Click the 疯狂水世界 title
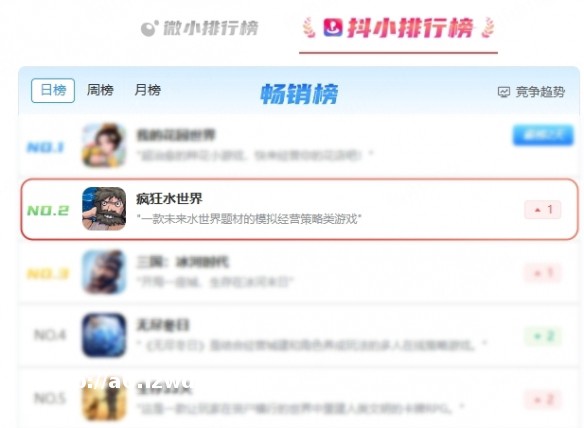The height and width of the screenshot is (428, 584). pos(169,199)
